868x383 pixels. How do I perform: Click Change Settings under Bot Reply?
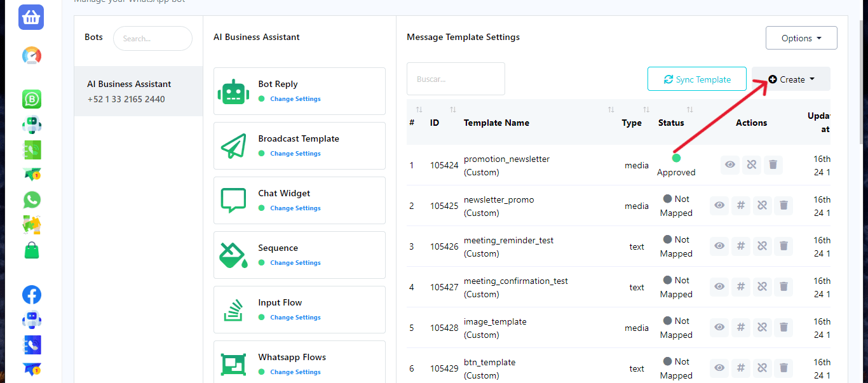(x=295, y=99)
